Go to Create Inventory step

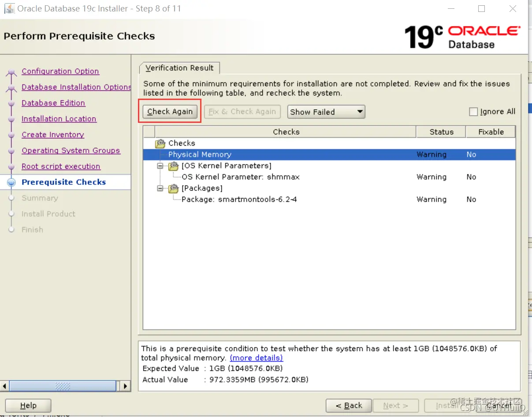click(x=53, y=135)
